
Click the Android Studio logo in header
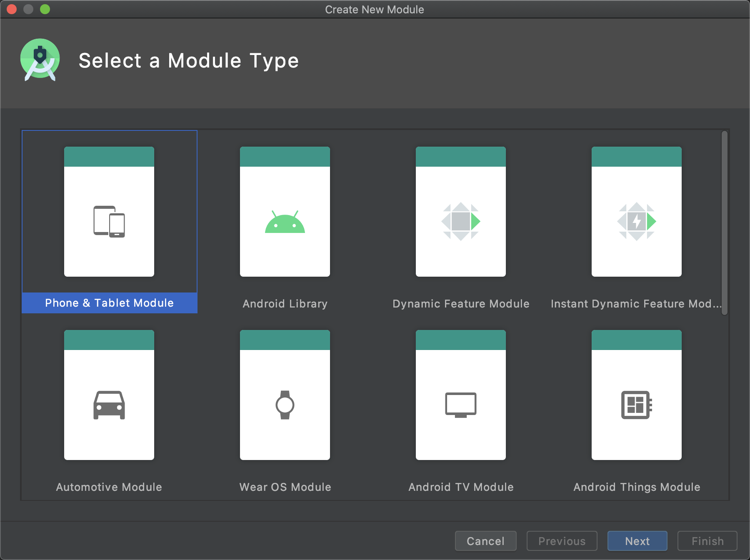point(40,60)
